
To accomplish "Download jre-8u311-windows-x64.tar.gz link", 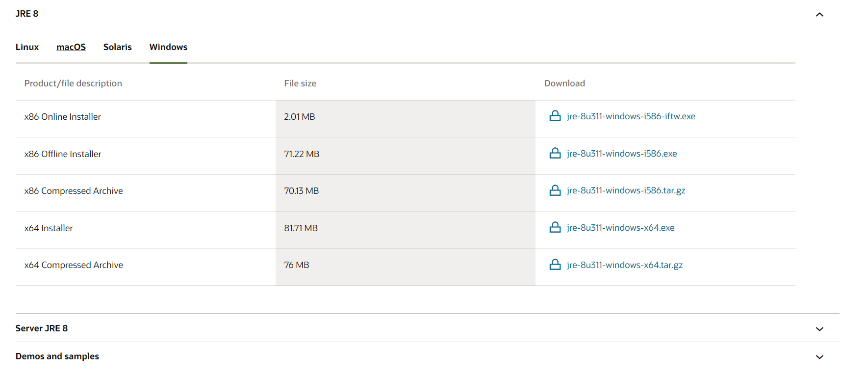I will click(x=625, y=265).
